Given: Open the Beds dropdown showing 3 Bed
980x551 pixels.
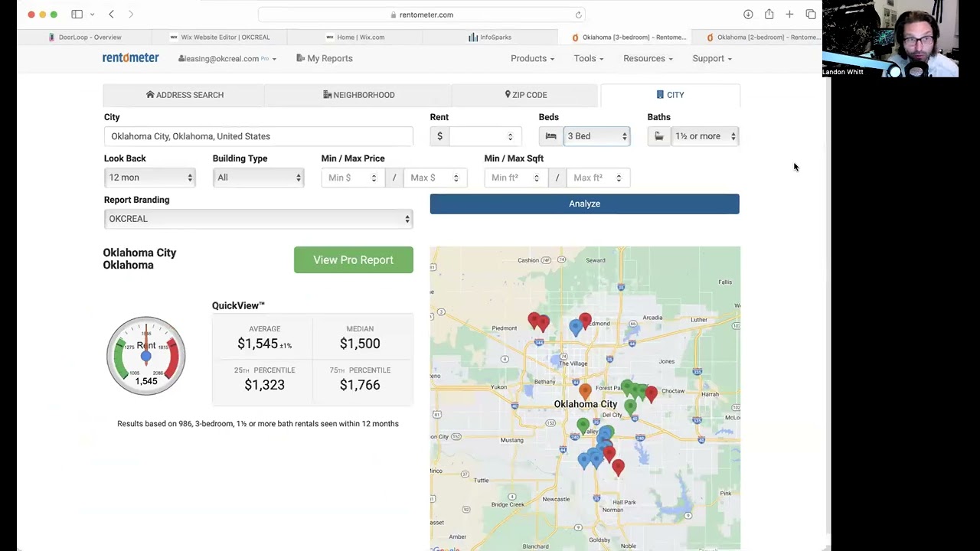Looking at the screenshot, I should [x=596, y=136].
